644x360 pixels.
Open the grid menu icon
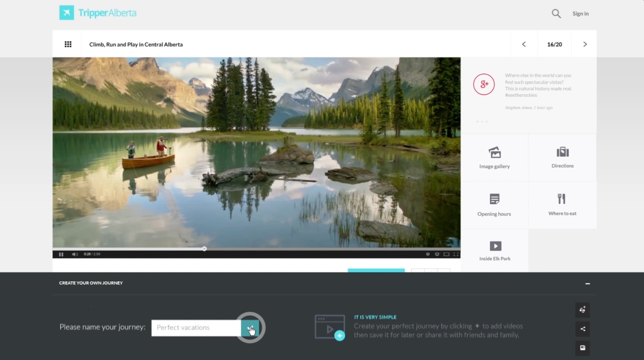68,44
